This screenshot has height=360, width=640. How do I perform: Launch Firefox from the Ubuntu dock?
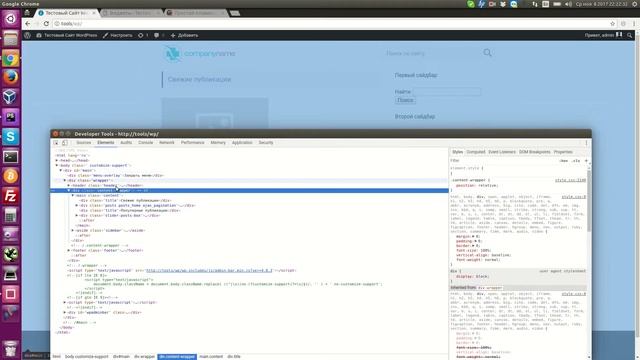click(11, 77)
